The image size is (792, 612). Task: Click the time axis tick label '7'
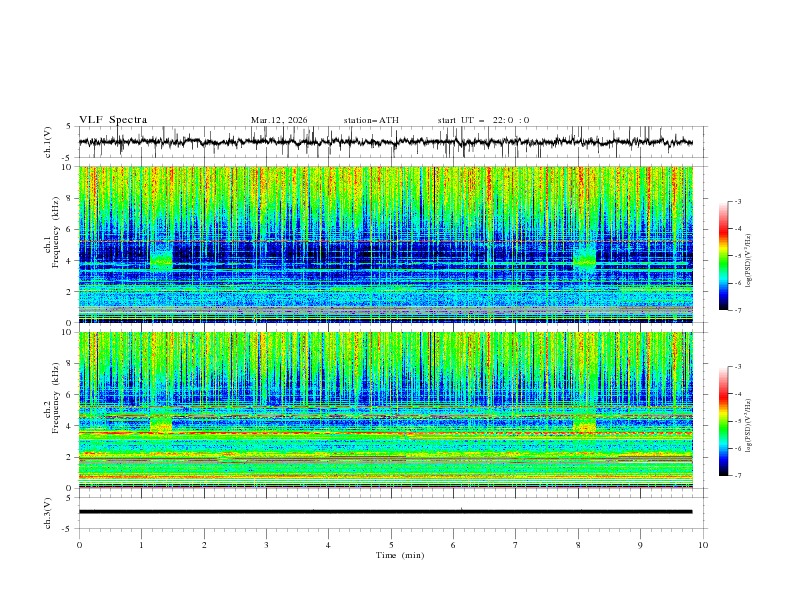(515, 545)
